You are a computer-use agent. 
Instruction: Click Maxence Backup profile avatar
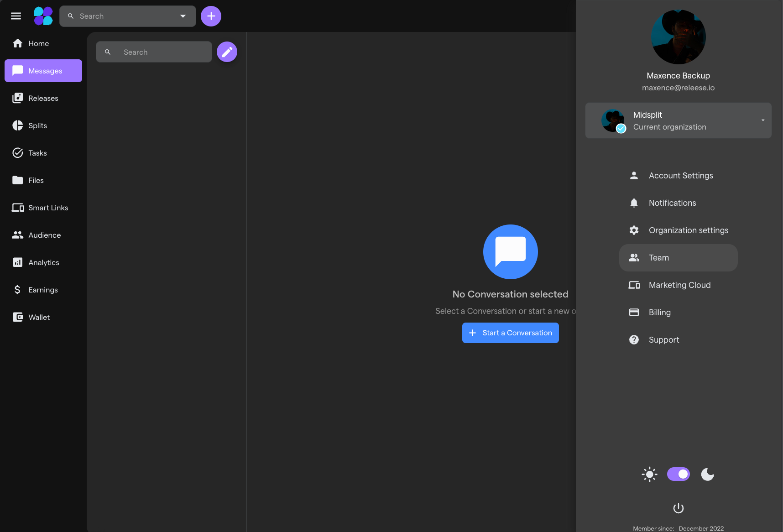pos(679,37)
